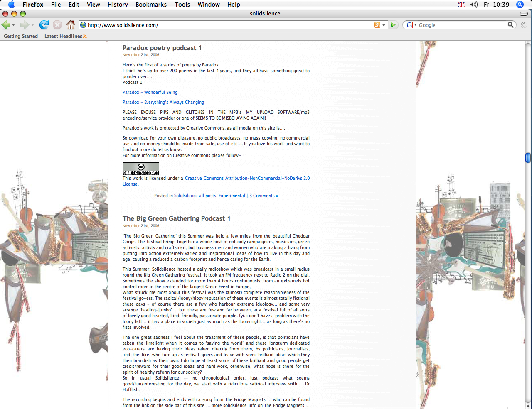This screenshot has width=532, height=409.
Task: Click the orange RSS feed icon in address bar
Action: point(377,25)
